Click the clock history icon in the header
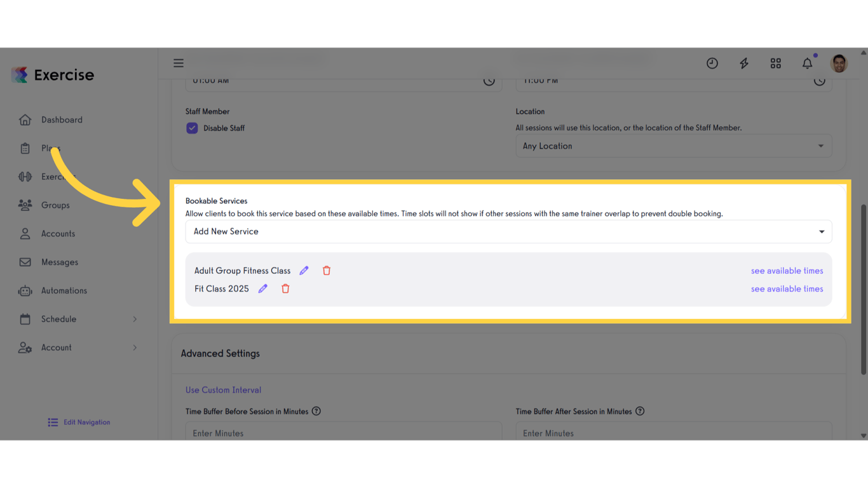The height and width of the screenshot is (488, 868). [x=712, y=63]
